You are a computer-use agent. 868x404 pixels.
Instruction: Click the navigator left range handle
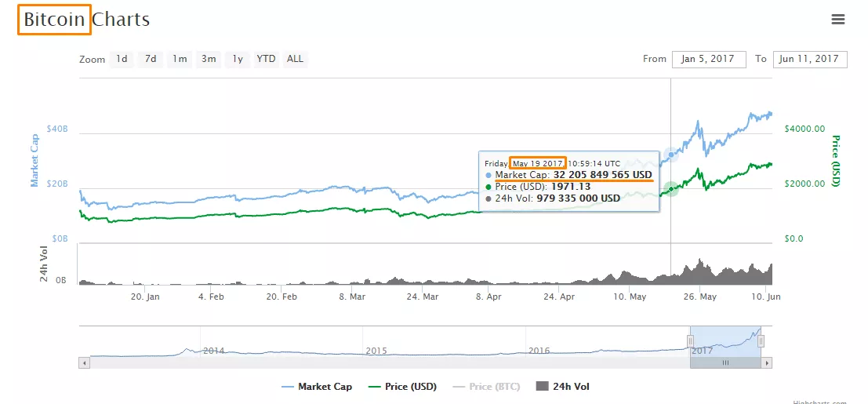690,340
